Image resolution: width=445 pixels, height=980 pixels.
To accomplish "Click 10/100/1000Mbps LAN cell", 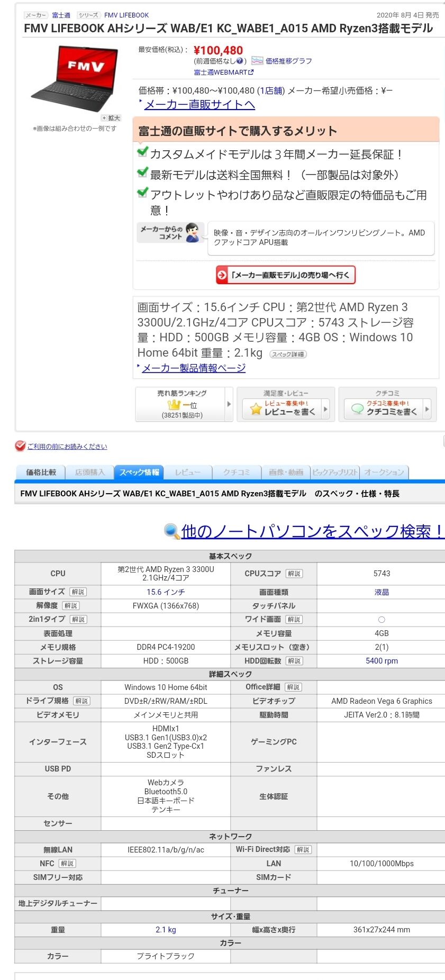I will click(x=382, y=864).
